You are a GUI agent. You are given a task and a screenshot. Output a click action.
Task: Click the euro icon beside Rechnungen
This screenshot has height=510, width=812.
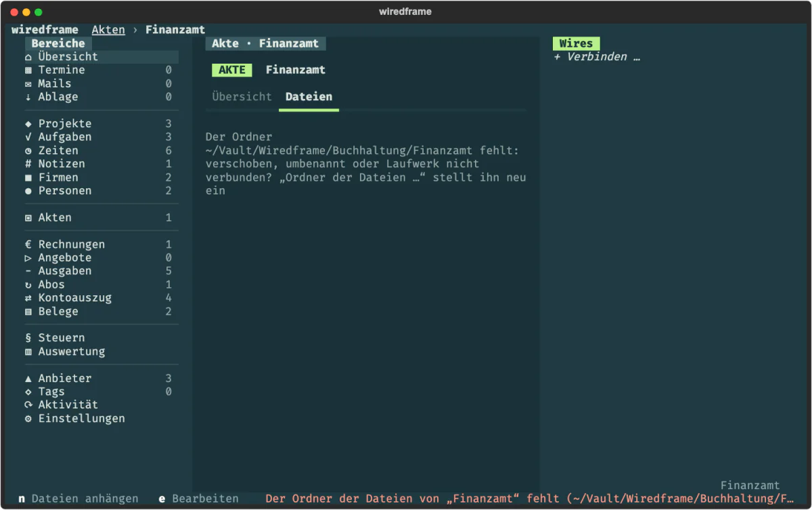(28, 245)
